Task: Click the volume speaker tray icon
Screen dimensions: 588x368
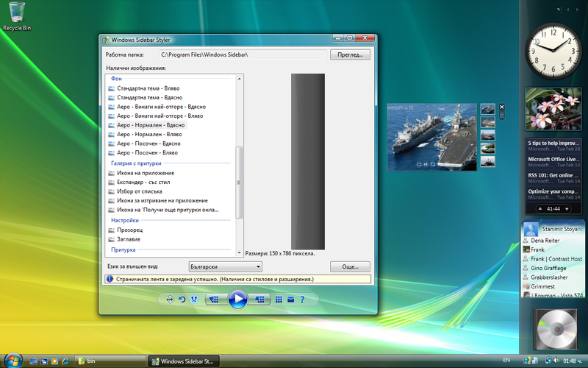Action: click(x=556, y=361)
